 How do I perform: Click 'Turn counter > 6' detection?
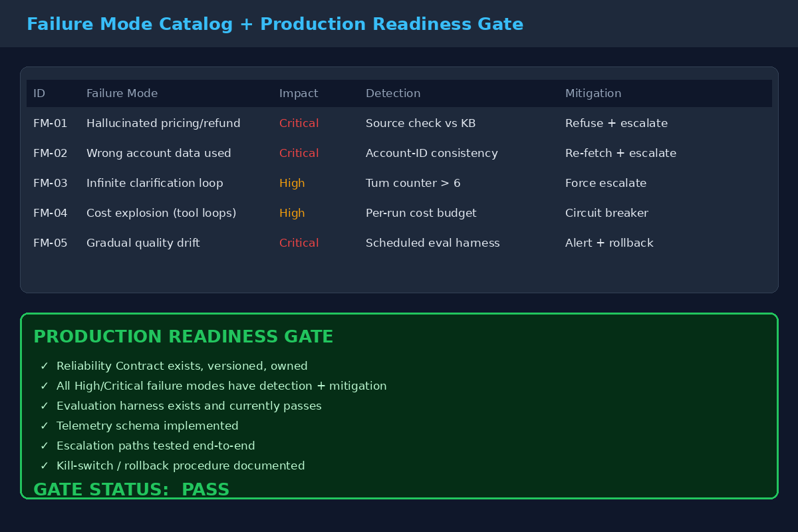tap(413, 184)
